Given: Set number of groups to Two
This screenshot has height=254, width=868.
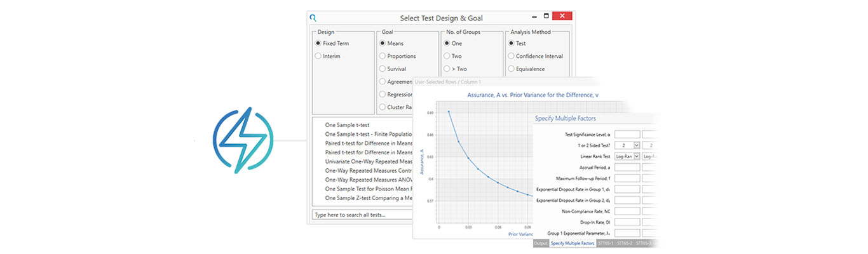Looking at the screenshot, I should click(x=447, y=56).
